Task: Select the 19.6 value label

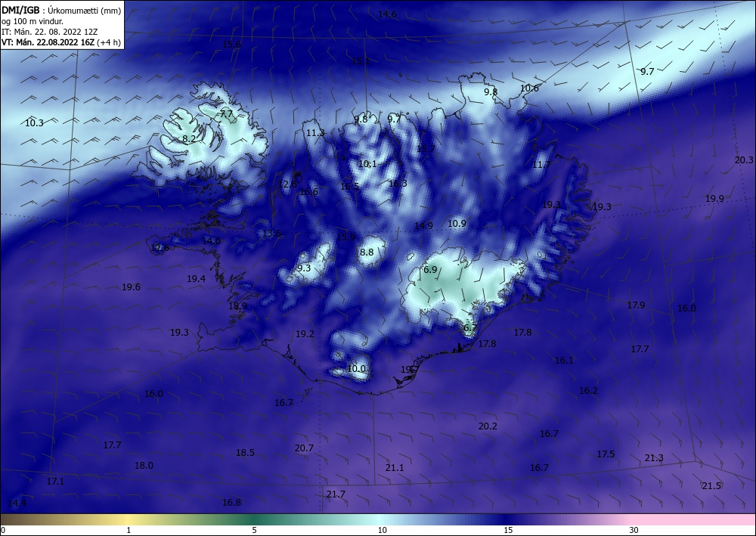Action: [131, 287]
